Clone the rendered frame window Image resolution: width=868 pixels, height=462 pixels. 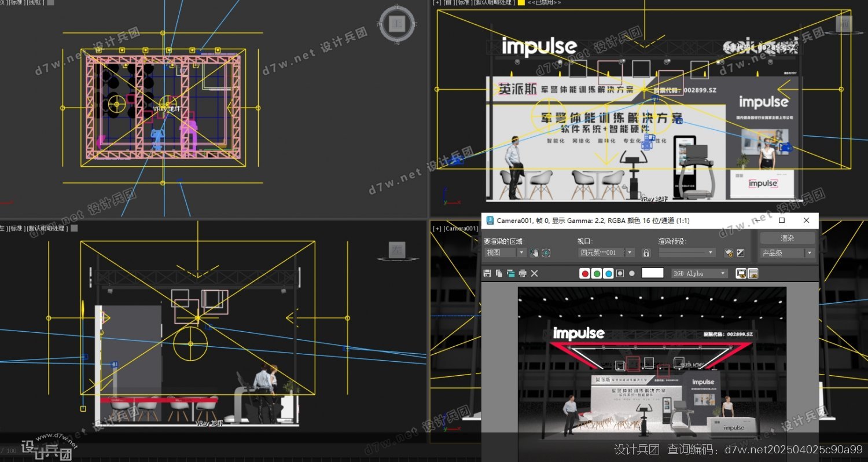(x=510, y=273)
